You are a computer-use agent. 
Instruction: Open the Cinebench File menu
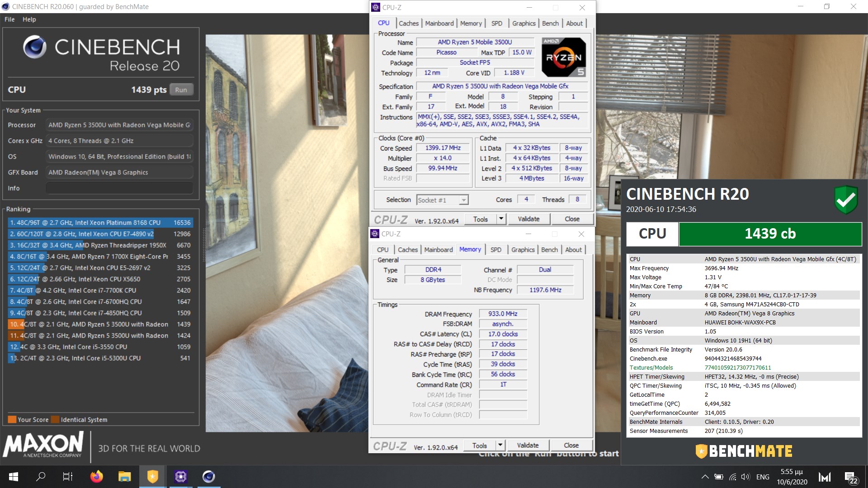coord(9,19)
